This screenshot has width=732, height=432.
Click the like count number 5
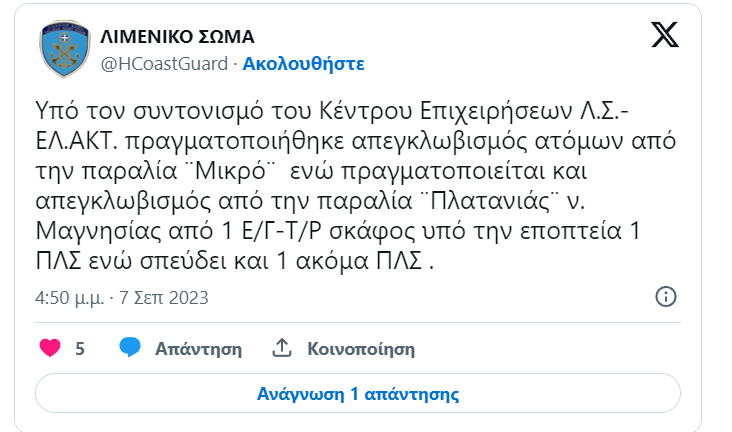click(80, 348)
